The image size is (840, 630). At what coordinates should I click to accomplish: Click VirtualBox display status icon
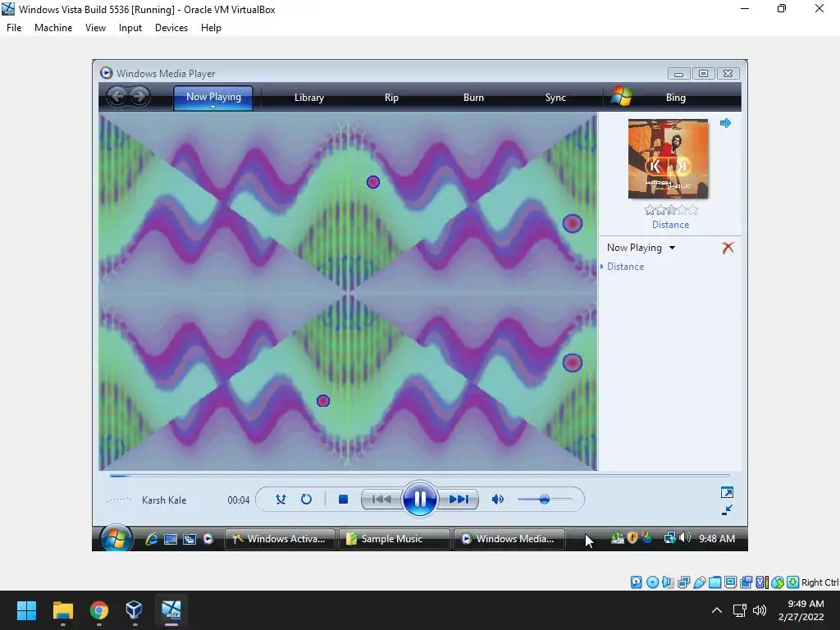[730, 582]
